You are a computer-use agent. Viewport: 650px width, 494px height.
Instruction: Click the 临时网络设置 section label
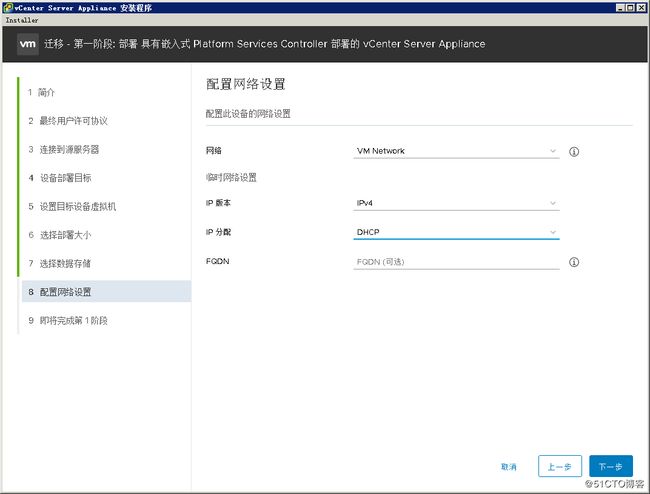[231, 178]
